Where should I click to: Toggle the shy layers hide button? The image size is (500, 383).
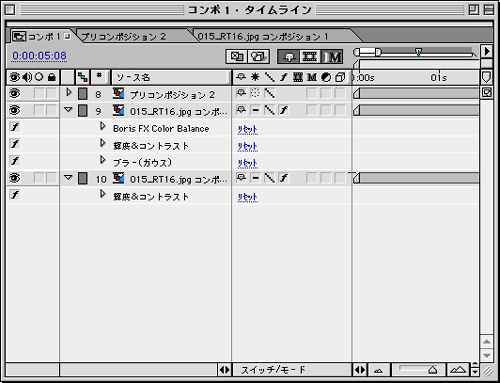point(288,57)
